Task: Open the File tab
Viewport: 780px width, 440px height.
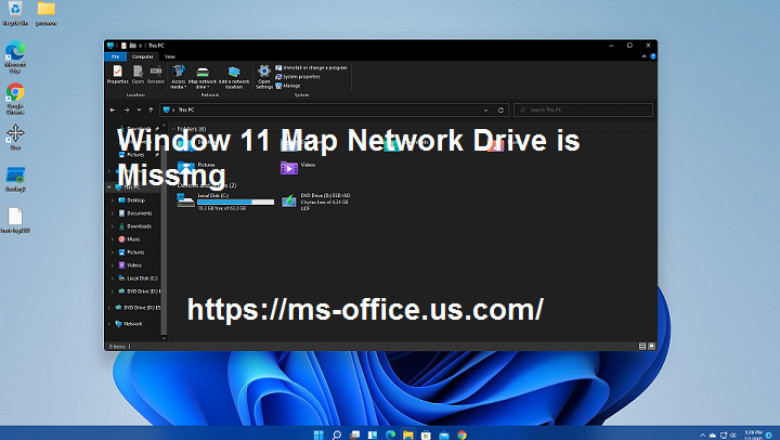Action: point(115,57)
